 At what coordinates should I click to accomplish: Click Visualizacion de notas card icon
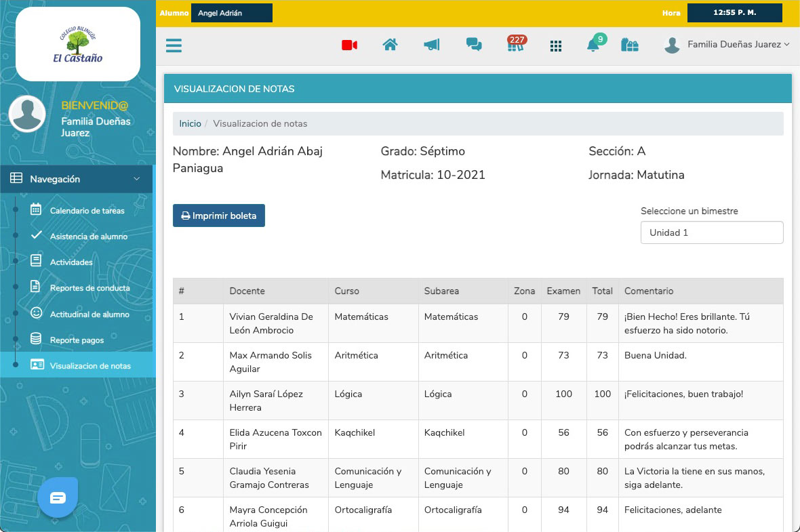pyautogui.click(x=37, y=365)
